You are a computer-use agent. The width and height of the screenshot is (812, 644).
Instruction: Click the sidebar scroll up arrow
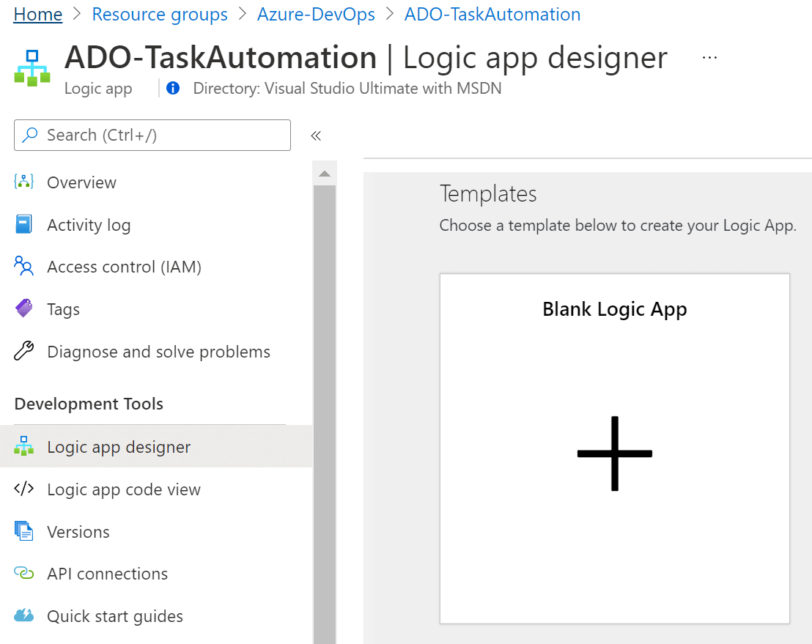tap(325, 174)
